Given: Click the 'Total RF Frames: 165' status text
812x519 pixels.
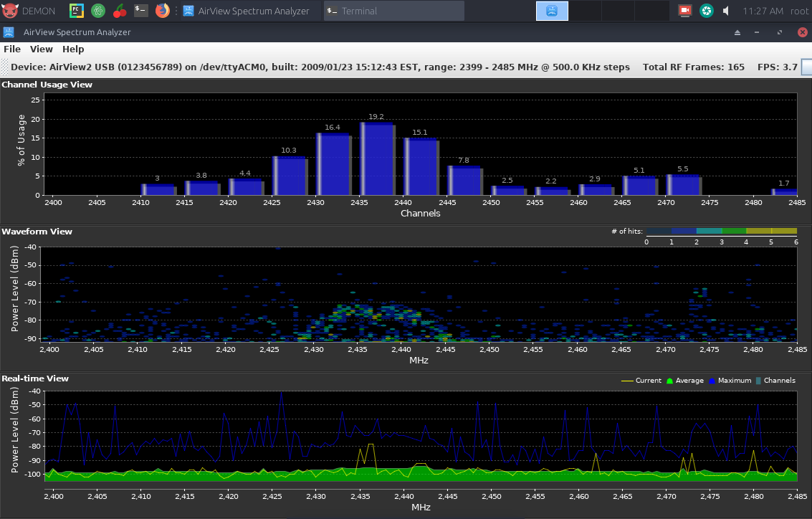Looking at the screenshot, I should [694, 67].
